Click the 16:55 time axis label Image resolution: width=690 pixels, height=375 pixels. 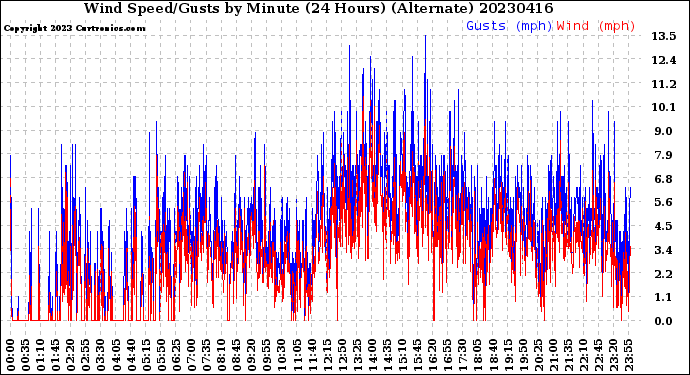(447, 355)
